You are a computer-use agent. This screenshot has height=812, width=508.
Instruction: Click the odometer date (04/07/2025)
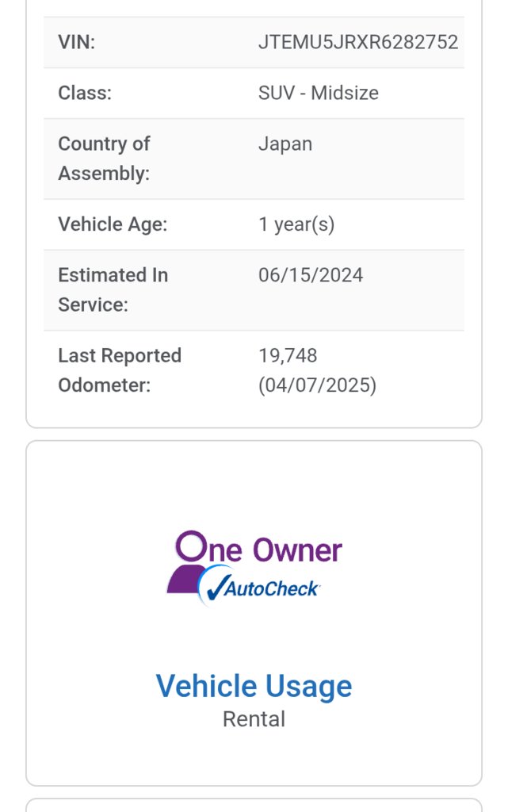point(317,385)
